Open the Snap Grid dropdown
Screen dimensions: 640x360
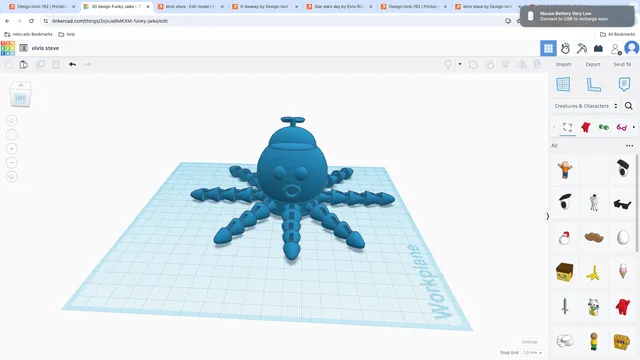click(533, 353)
